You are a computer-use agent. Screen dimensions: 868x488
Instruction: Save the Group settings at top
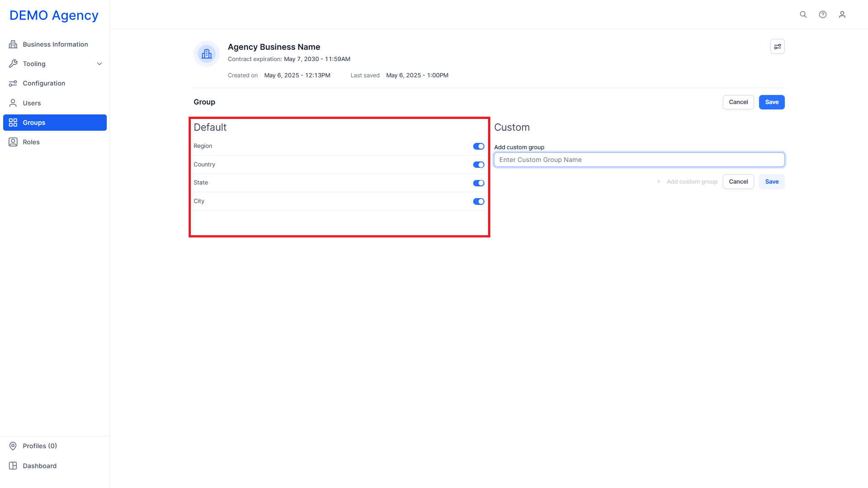point(772,102)
